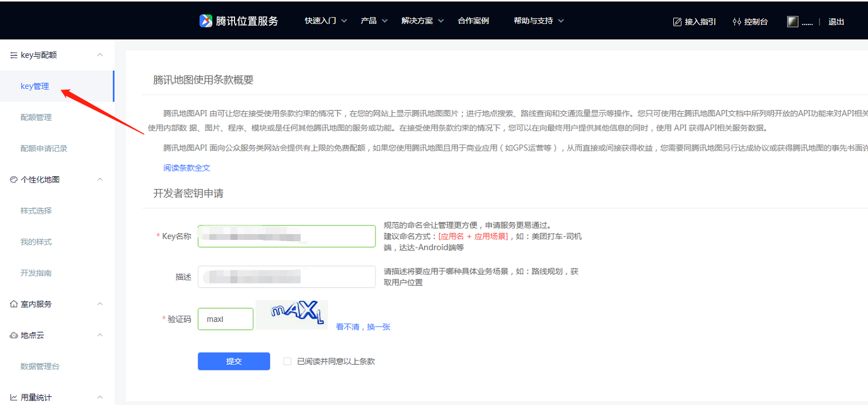Click the captcha image
This screenshot has height=405, width=868.
tap(292, 315)
